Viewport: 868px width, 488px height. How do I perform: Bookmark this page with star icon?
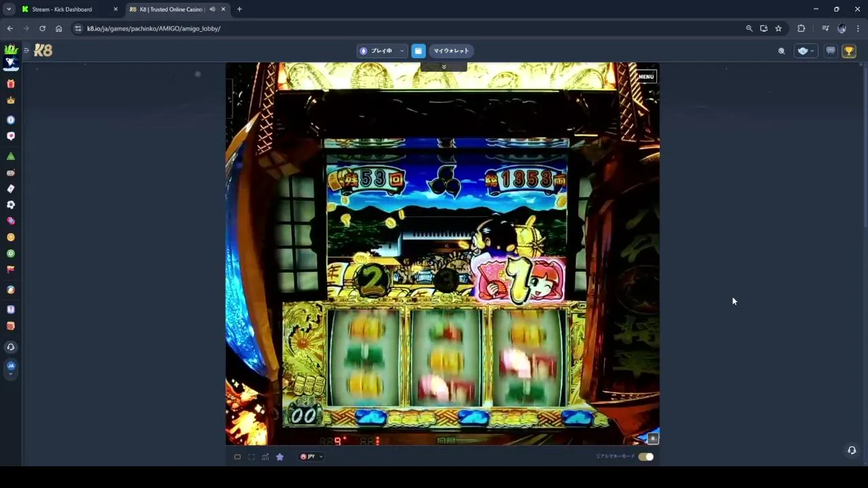[x=778, y=28]
